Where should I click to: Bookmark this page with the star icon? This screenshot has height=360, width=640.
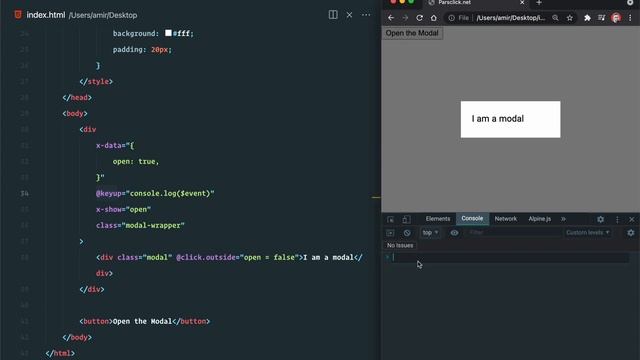(570, 18)
